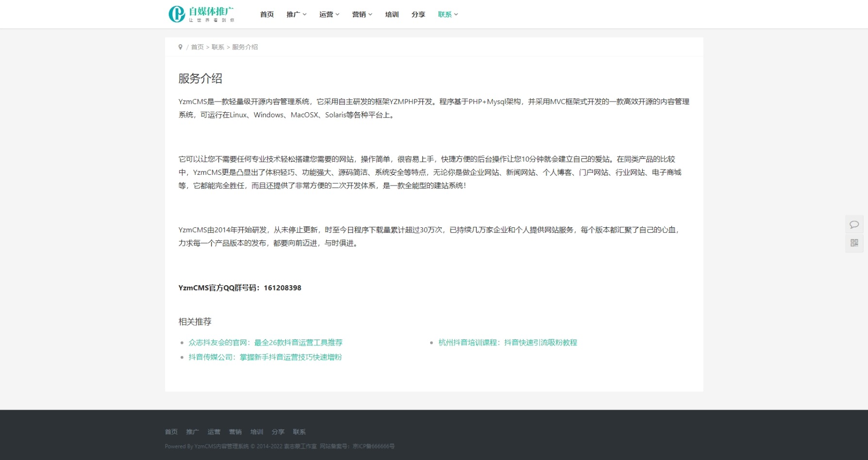Open 杭州抖音培训课程 recommended article
The image size is (868, 460).
tap(507, 342)
